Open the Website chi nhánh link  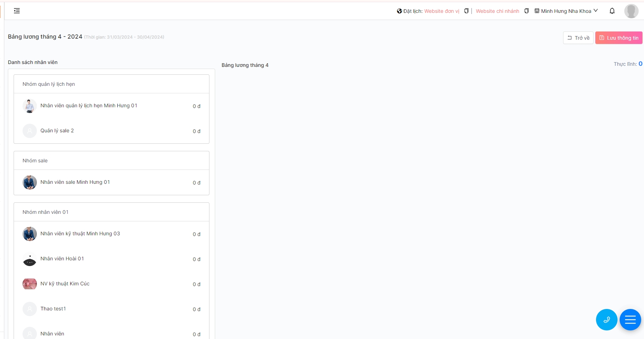pyautogui.click(x=497, y=11)
